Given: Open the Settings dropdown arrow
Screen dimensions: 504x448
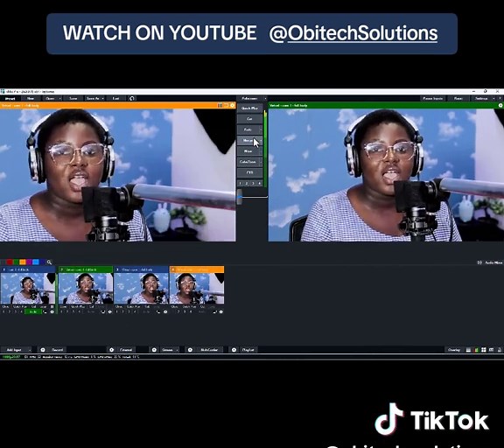Looking at the screenshot, I should [493, 98].
